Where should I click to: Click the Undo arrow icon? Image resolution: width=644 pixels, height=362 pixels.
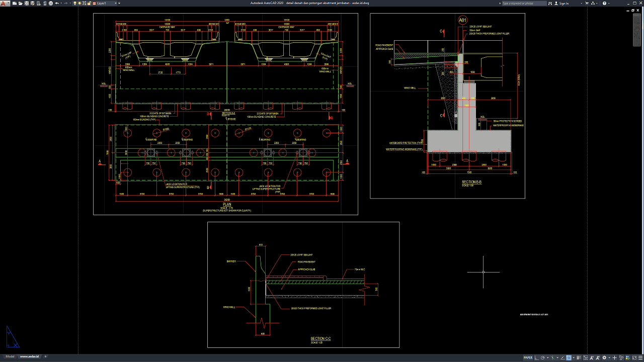57,3
